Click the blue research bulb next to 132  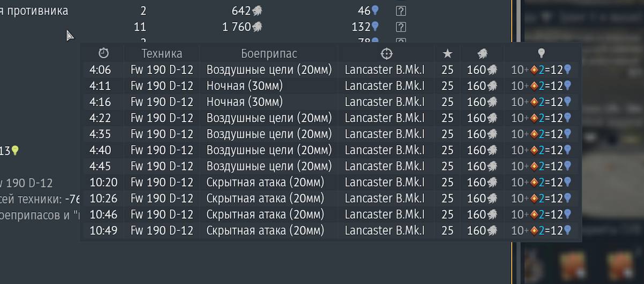point(376,26)
